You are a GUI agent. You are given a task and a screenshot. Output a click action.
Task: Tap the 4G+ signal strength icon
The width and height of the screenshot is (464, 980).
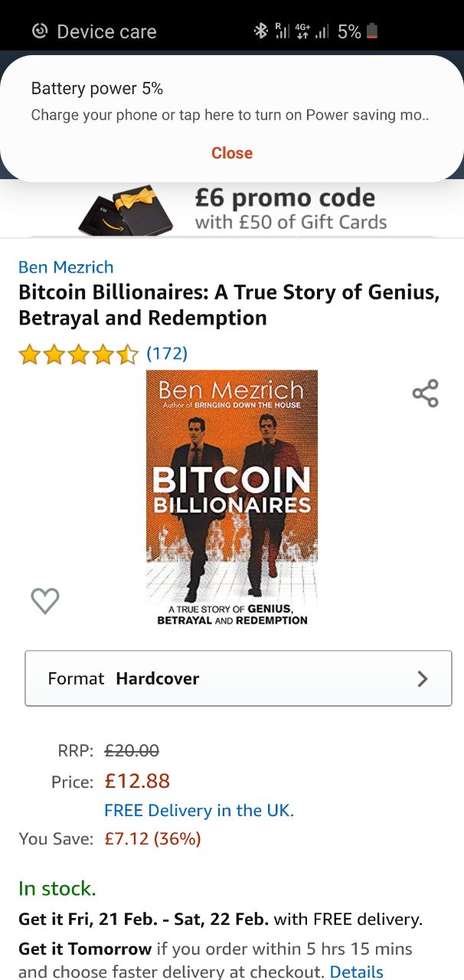tap(312, 31)
